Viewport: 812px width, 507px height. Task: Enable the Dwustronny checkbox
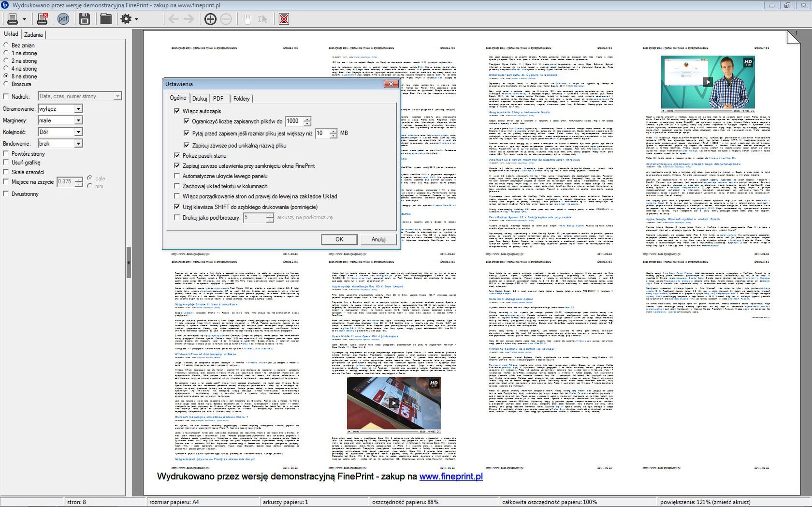pyautogui.click(x=6, y=194)
